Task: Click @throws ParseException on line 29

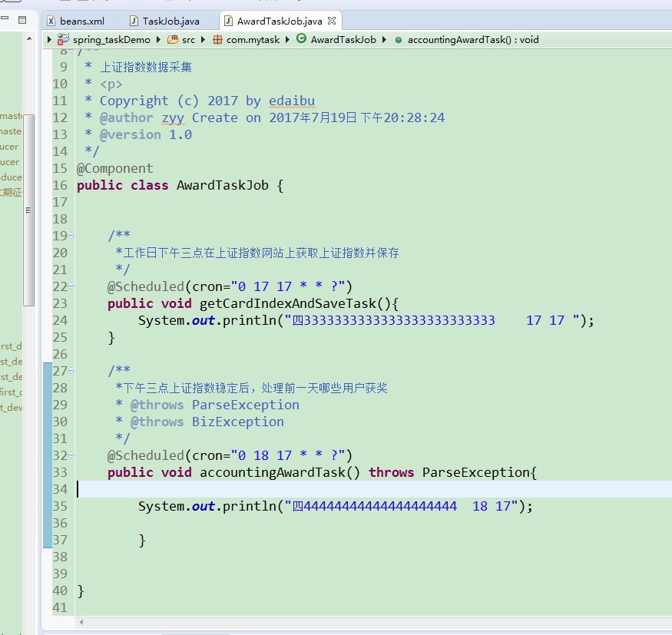Action: click(x=215, y=405)
